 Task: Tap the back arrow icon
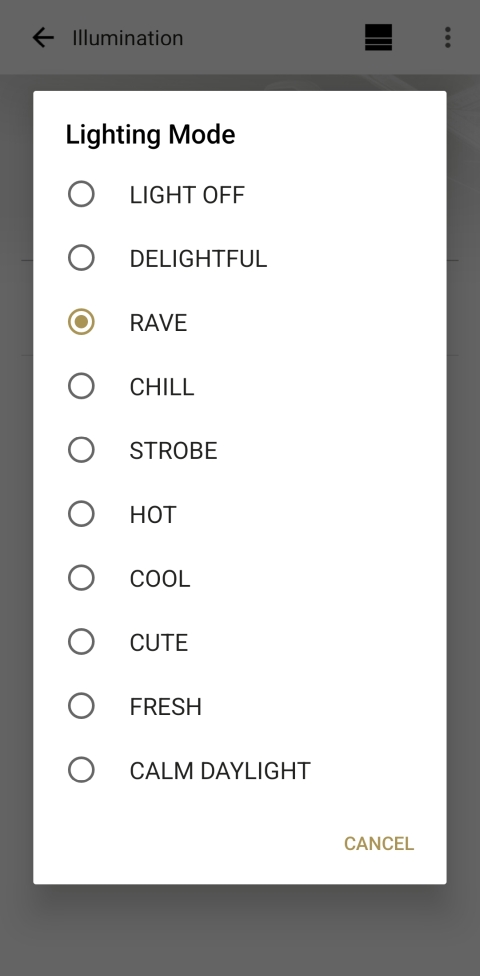(x=43, y=38)
